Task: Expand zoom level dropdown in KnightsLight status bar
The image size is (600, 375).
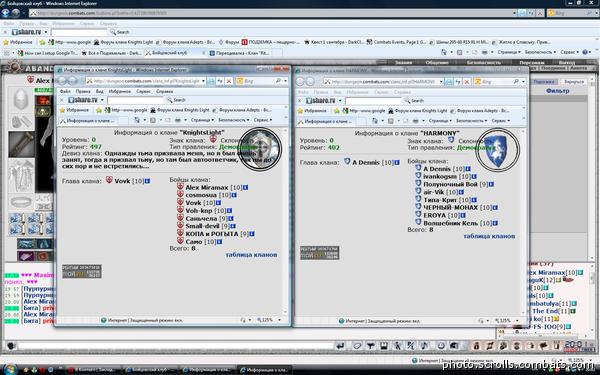Action: point(279,320)
